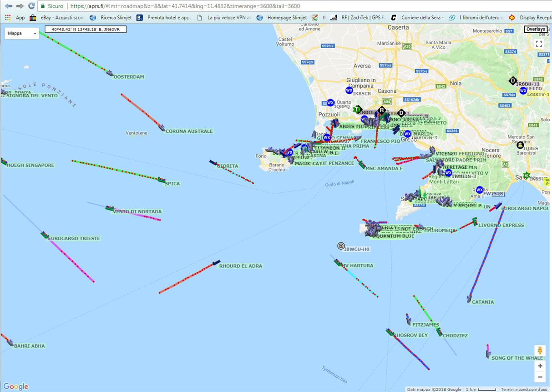Click the browser forward arrow
Image resolution: width=552 pixels, height=392 pixels.
pos(20,6)
